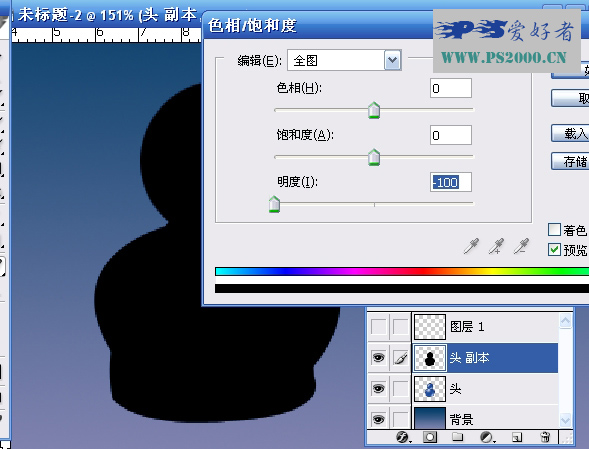
Task: Hide the 背景 layer using its eye icon
Action: 378,419
